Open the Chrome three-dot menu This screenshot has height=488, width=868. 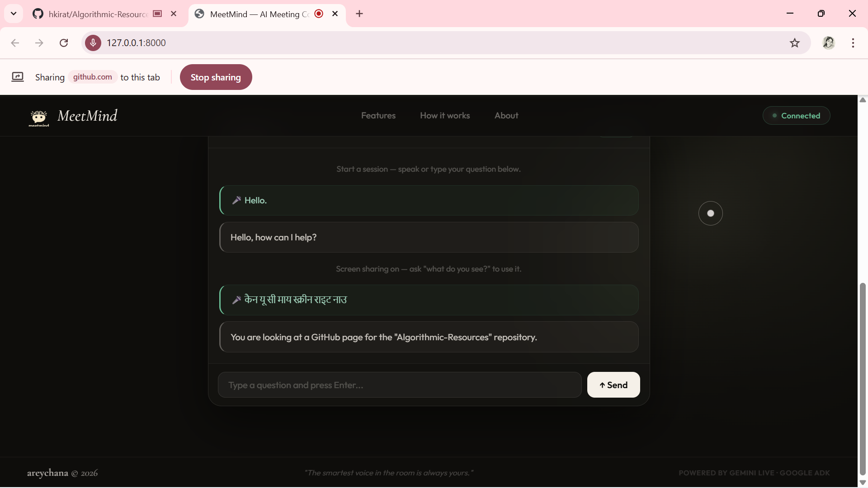point(853,43)
